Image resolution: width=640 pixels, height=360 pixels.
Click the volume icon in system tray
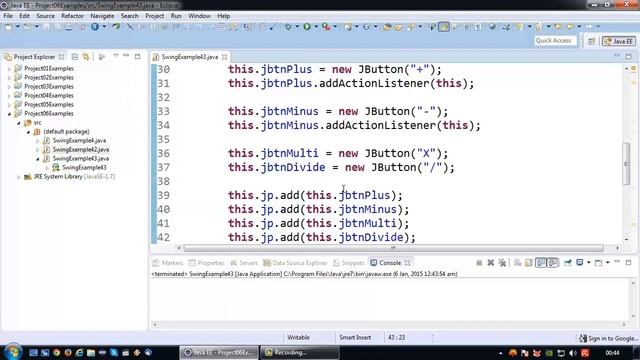coord(573,353)
